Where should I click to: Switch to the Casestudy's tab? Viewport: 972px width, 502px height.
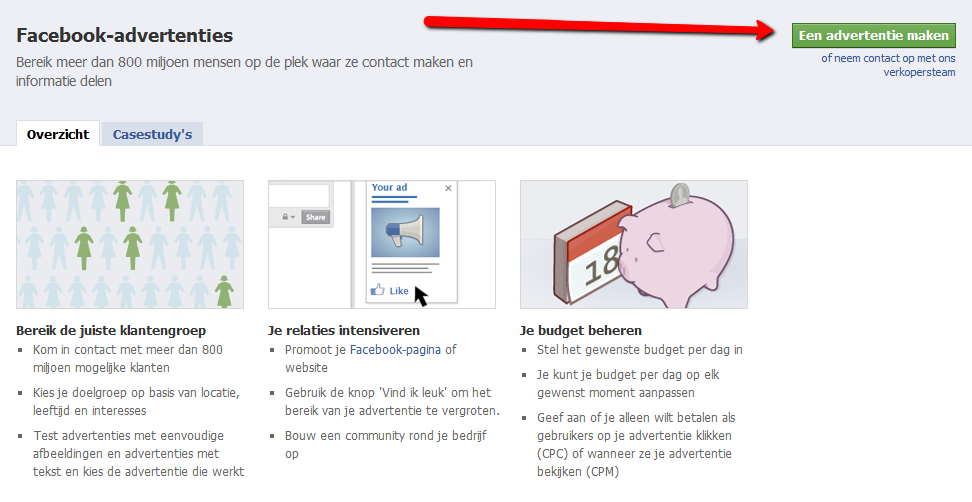152,134
